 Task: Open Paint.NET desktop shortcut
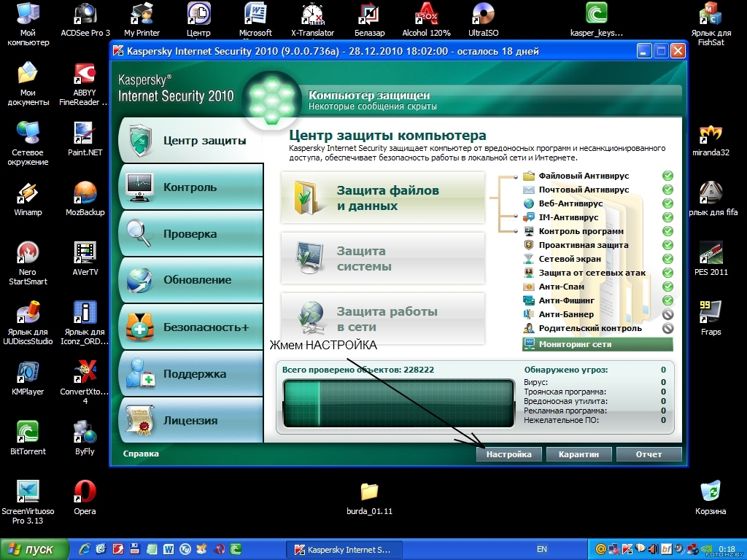click(x=85, y=139)
